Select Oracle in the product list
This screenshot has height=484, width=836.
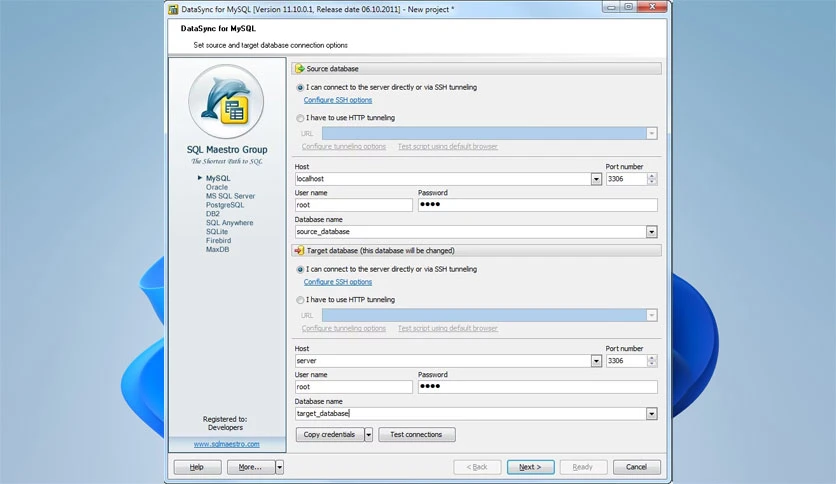pos(216,187)
